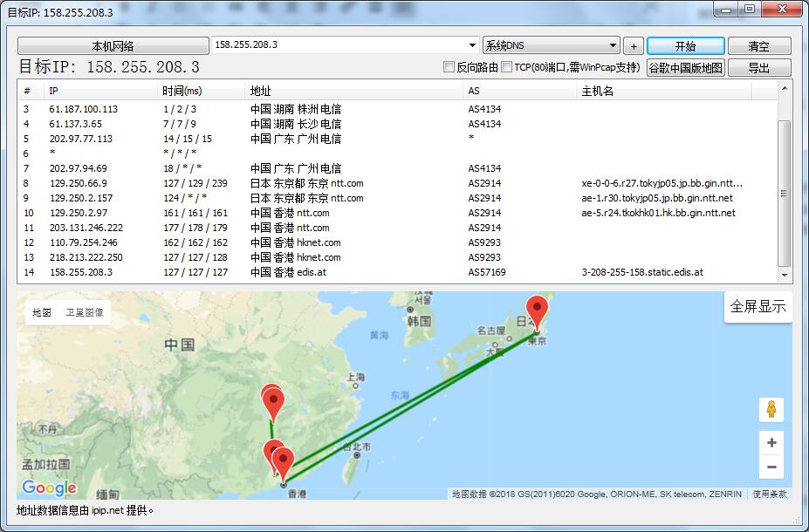Click the plus icon beside the DNS selector
The width and height of the screenshot is (809, 532).
tap(634, 44)
